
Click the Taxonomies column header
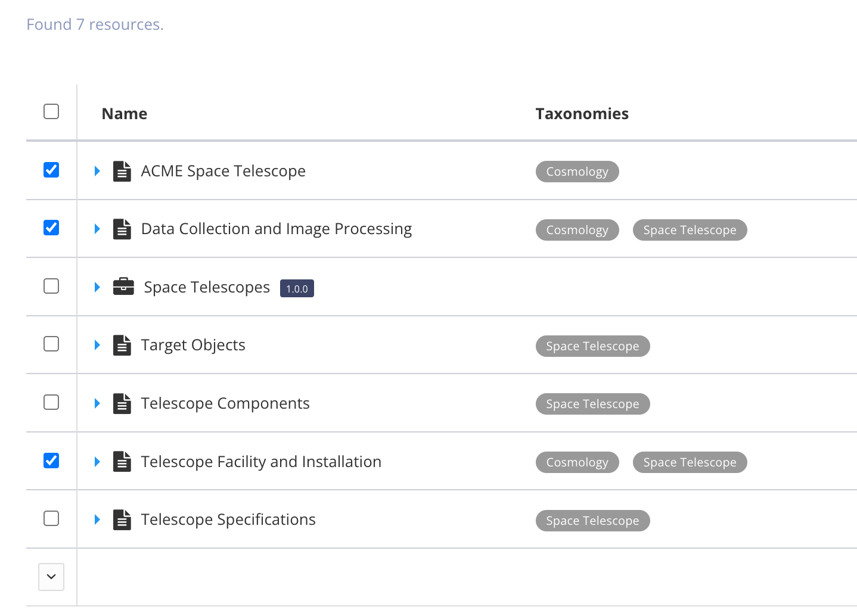pos(582,113)
